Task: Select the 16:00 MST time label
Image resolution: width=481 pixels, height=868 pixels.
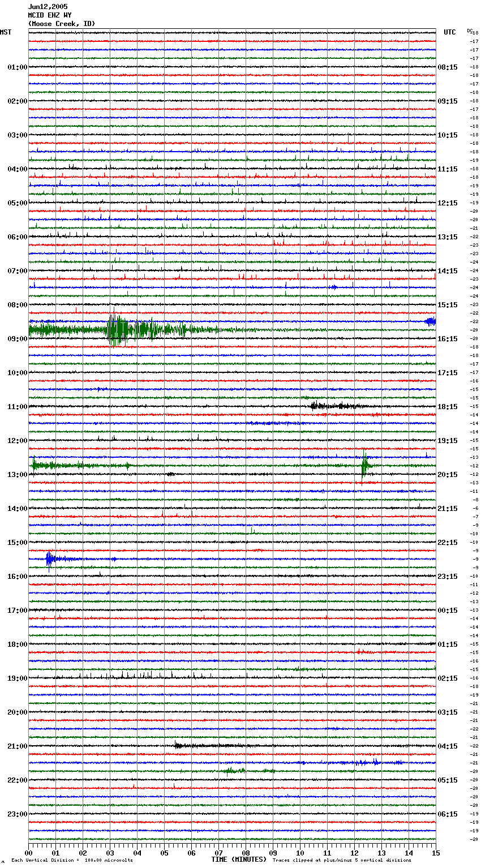Action: coord(17,577)
